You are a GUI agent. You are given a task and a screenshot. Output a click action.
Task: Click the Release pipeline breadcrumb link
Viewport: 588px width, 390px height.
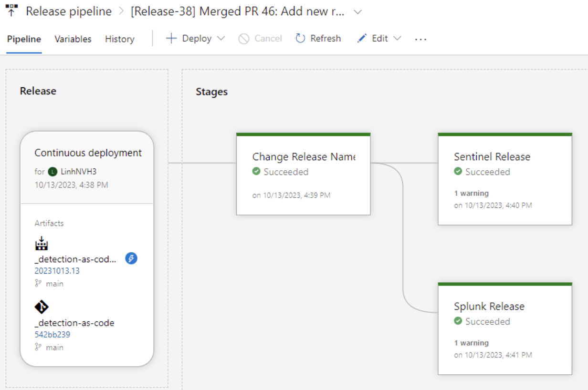click(69, 11)
